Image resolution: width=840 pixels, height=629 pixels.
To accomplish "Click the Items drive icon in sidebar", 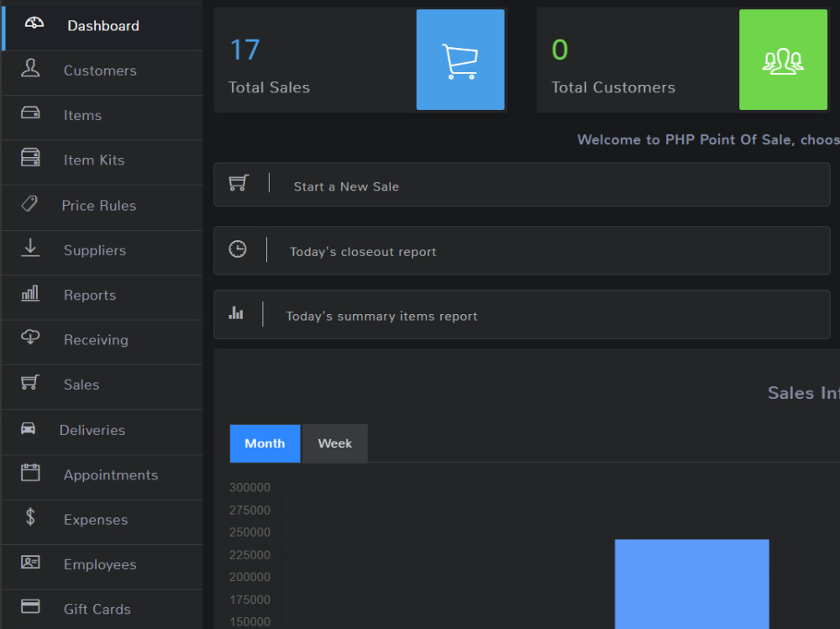I will (x=30, y=113).
